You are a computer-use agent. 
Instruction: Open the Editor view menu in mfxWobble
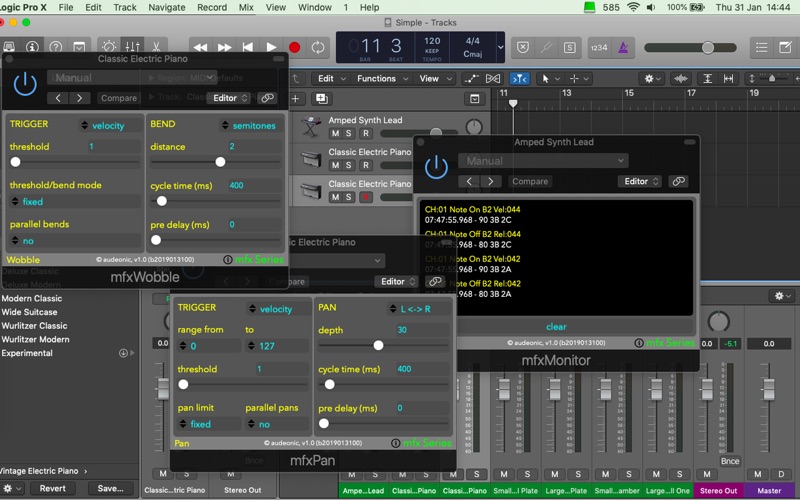(x=229, y=98)
